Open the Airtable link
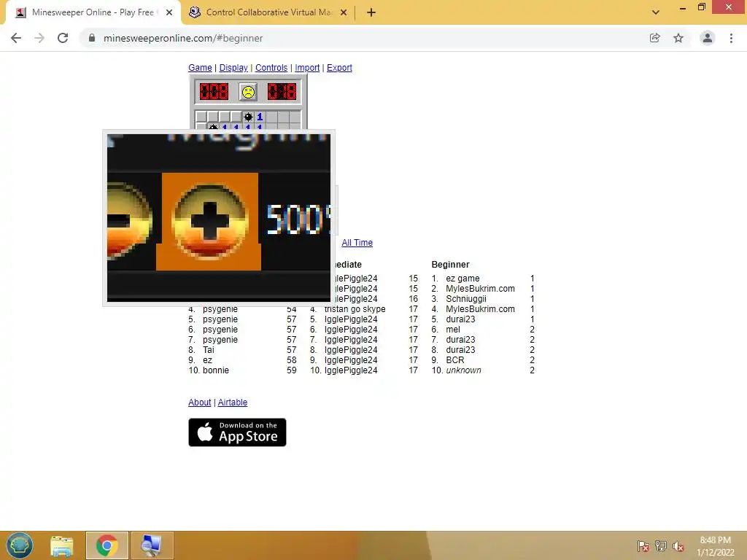This screenshot has width=747, height=560. [233, 402]
